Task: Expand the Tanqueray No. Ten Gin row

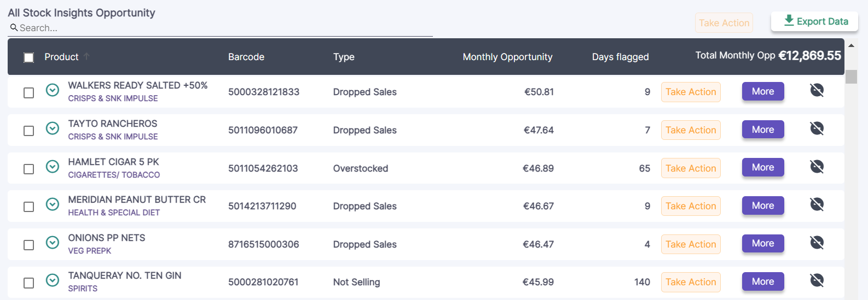Action: coord(53,280)
